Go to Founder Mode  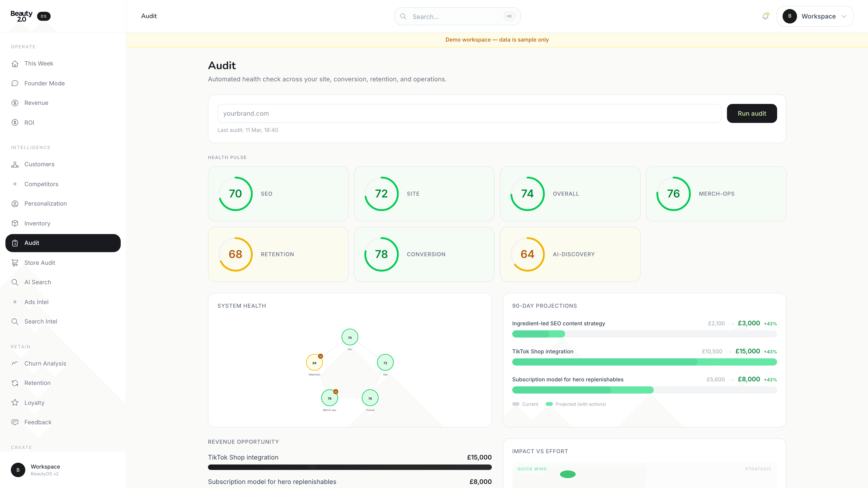[63, 83]
